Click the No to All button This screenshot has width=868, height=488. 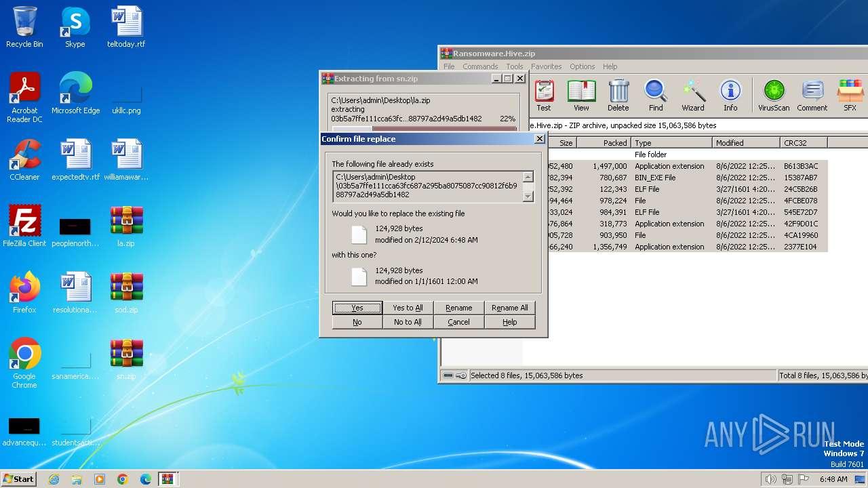click(408, 322)
